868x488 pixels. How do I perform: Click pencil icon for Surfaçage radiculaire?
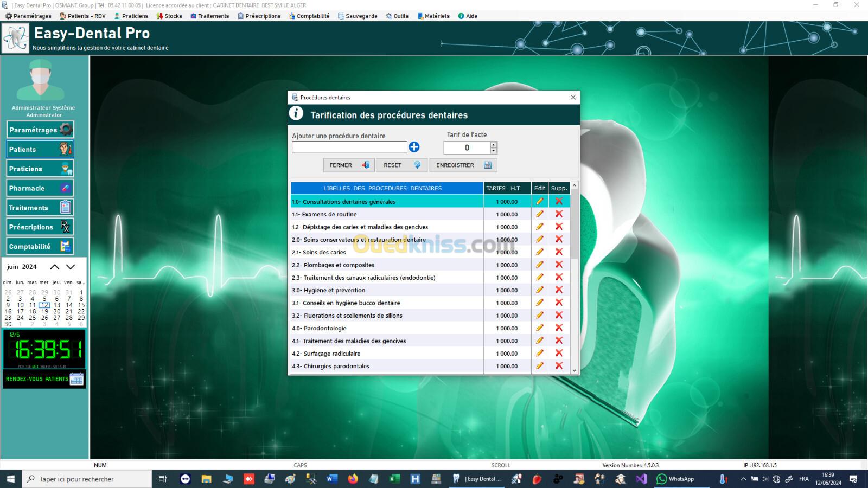539,354
